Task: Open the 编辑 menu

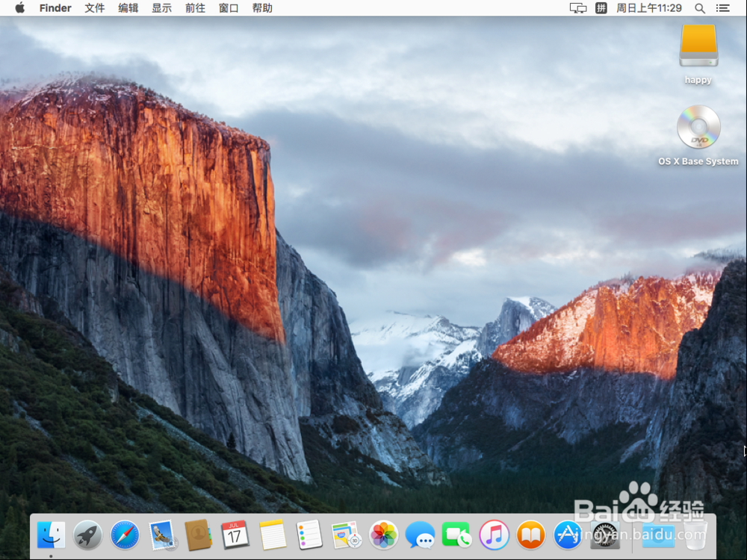Action: pos(128,8)
